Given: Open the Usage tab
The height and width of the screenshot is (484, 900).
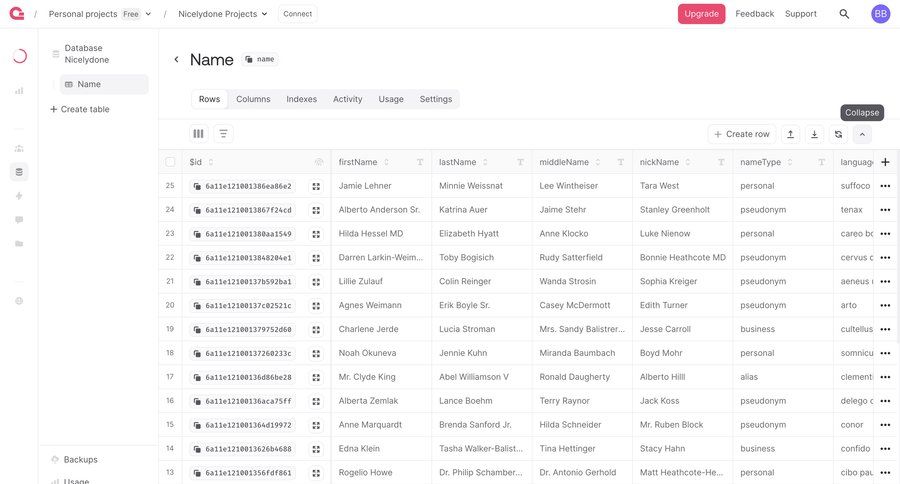Looking at the screenshot, I should coord(391,99).
